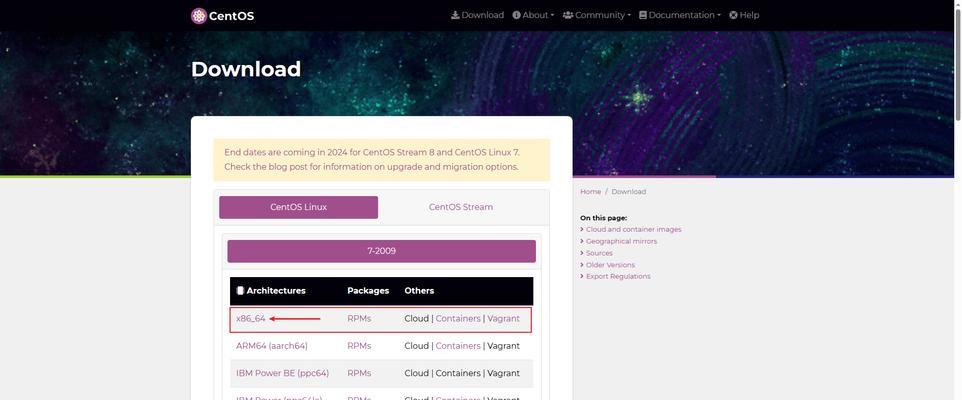Click the Packages column header
This screenshot has height=400, width=962.
coord(368,291)
